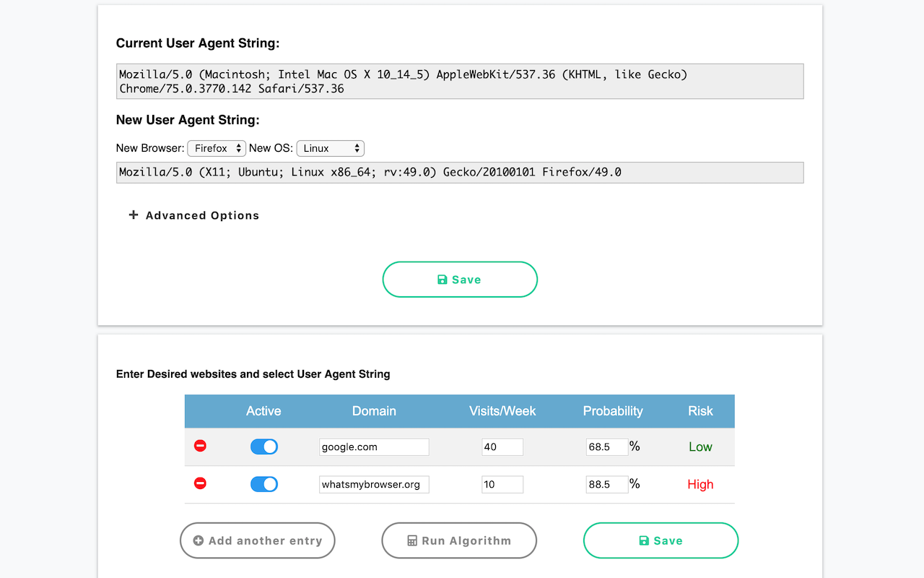Click the Visits/Week column header
The height and width of the screenshot is (578, 924).
pos(502,411)
